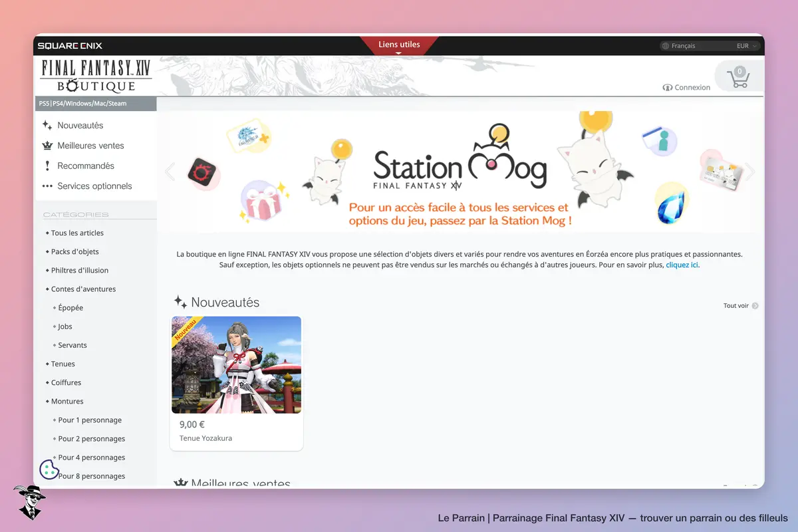The height and width of the screenshot is (532, 798).
Task: Select Packs d'objets category
Action: tap(75, 251)
